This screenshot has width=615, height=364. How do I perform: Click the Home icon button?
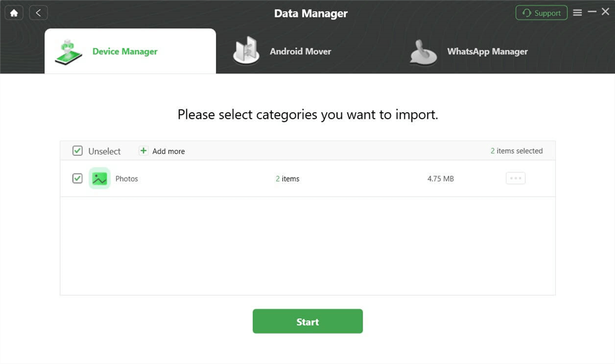14,13
